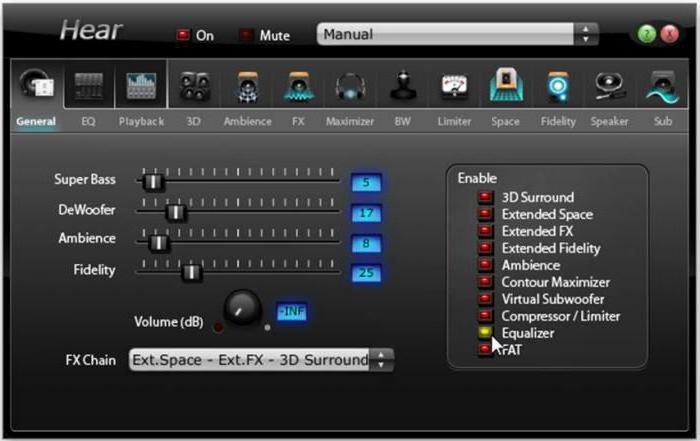Open the Playback panel icon
The height and width of the screenshot is (441, 700).
point(141,88)
